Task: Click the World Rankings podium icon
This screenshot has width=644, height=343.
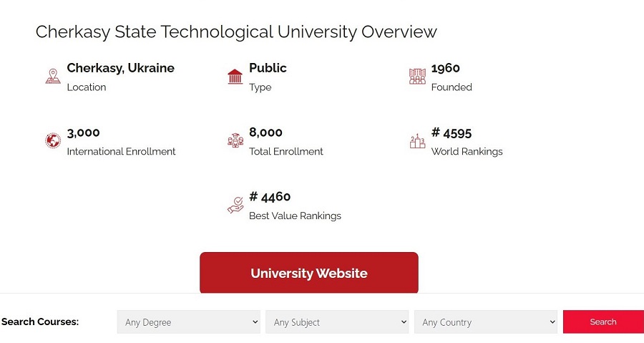Action: point(417,141)
